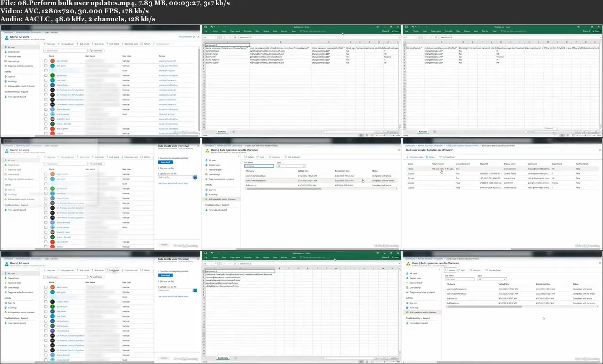Open Deleted users in the BulkDelete.csv results sidebar
The width and height of the screenshot is (603, 364).
coord(416,278)
